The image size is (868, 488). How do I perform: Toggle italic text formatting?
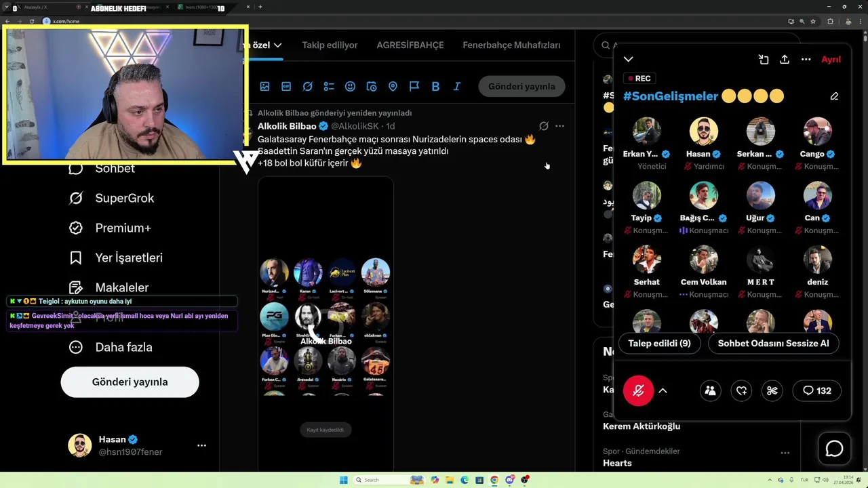[457, 87]
